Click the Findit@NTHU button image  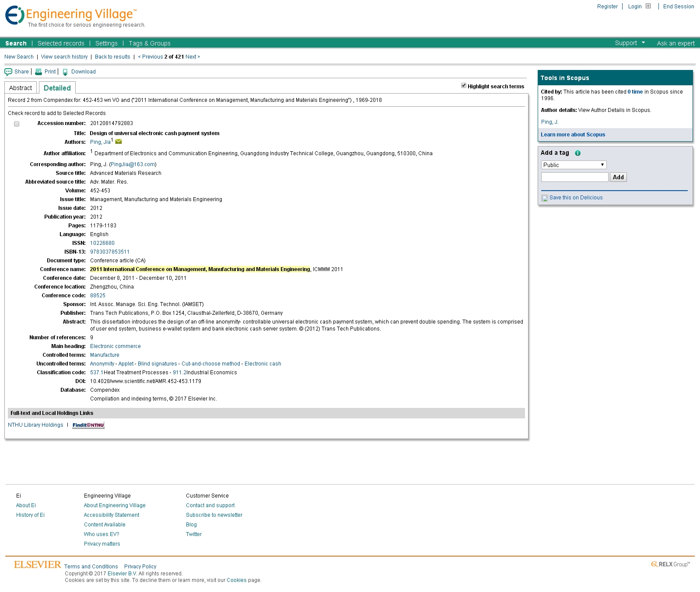(88, 425)
